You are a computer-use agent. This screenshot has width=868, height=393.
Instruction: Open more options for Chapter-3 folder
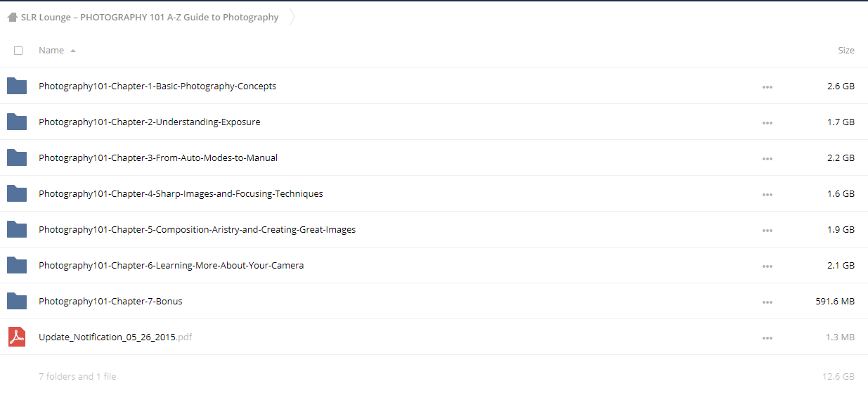767,159
